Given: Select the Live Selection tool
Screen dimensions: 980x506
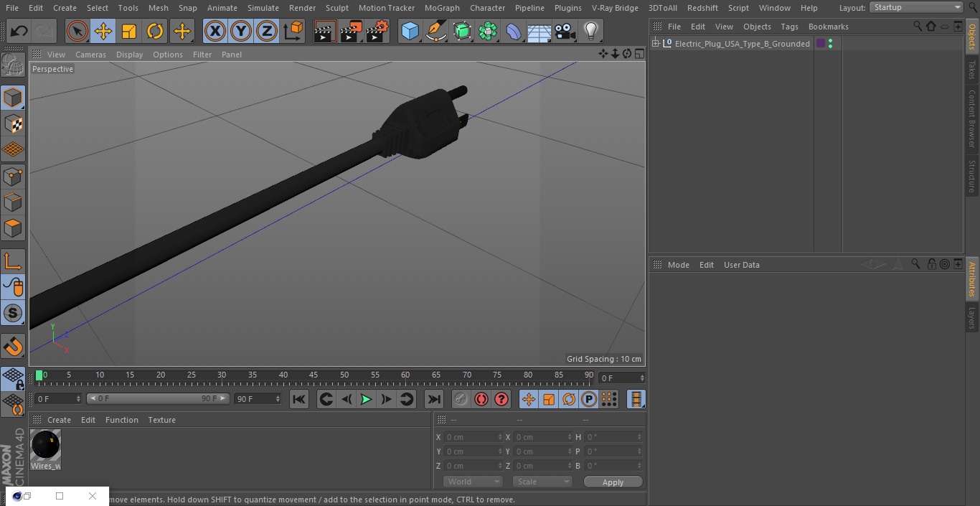Looking at the screenshot, I should pos(77,31).
